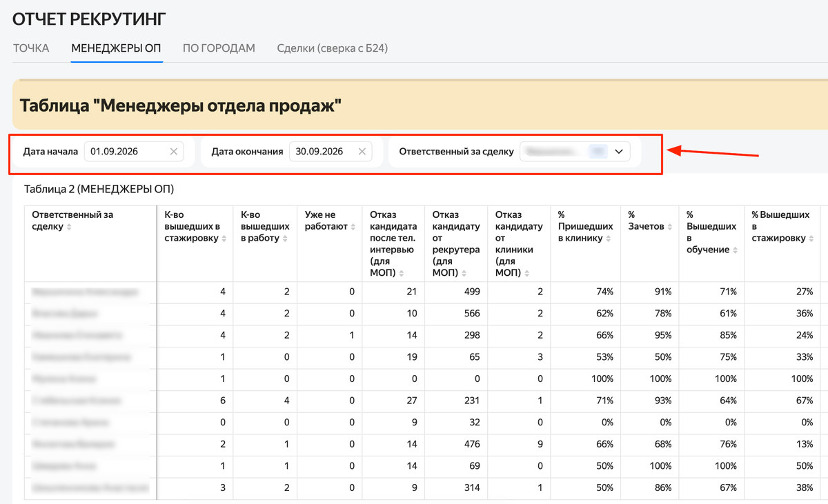Click the value 314 in the table
Image resolution: width=828 pixels, height=504 pixels.
pyautogui.click(x=471, y=488)
